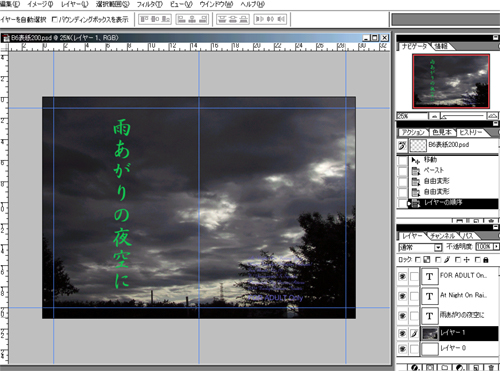The image size is (500, 371).
Task: Click the レイヤー 1 layer thumbnail
Action: 430,333
